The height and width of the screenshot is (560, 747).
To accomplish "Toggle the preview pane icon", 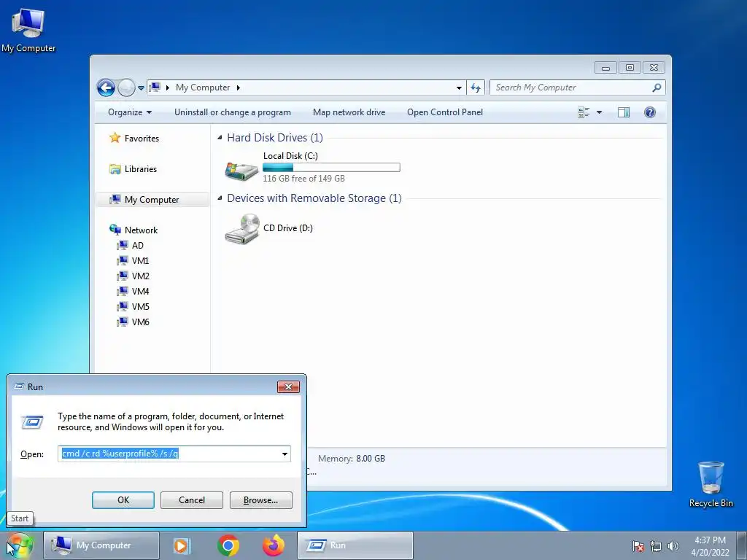I will point(624,112).
